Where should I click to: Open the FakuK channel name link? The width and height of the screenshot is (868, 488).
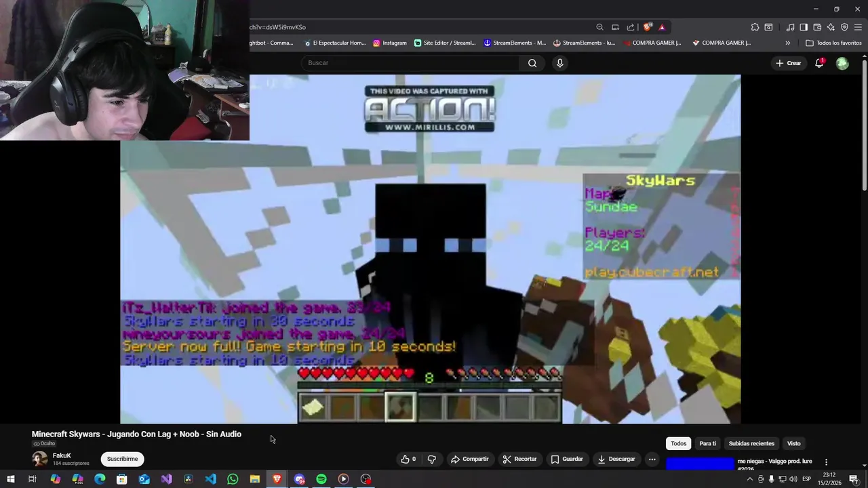pyautogui.click(x=62, y=455)
